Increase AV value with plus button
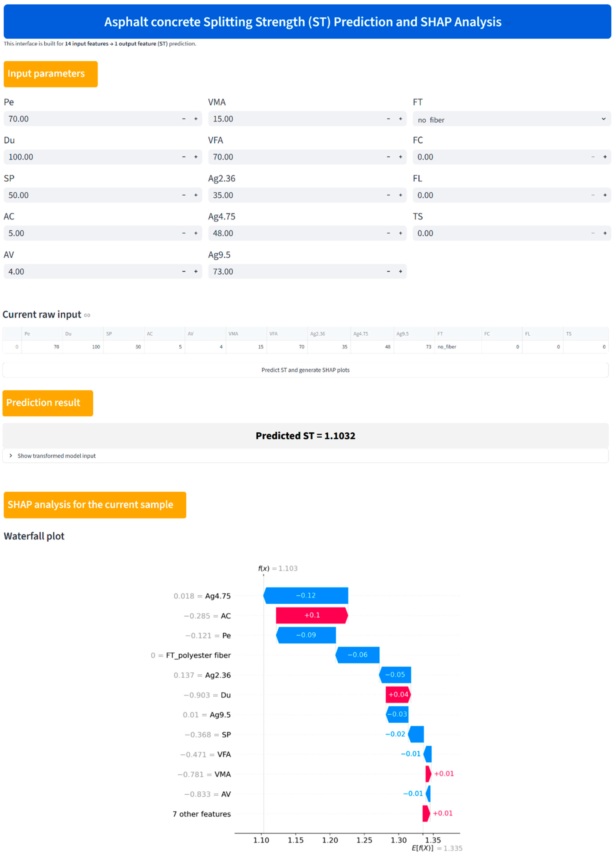This screenshot has width=616, height=858. (196, 272)
